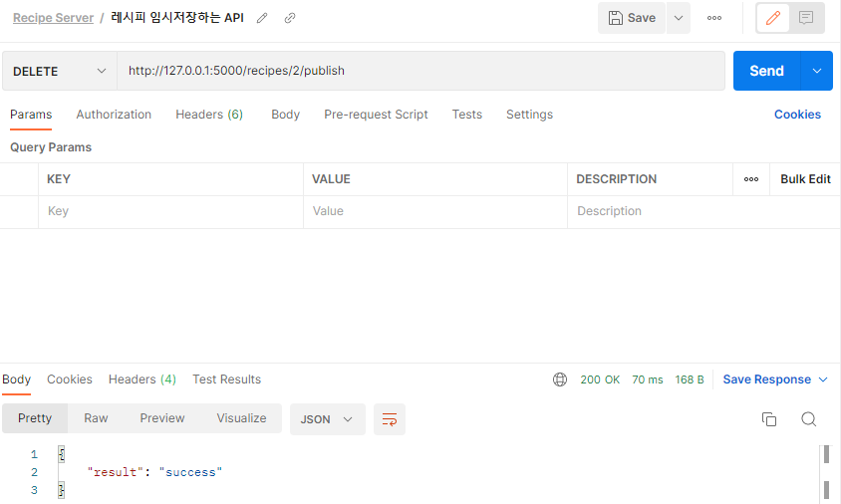Open the three-dot more actions menu

click(713, 18)
